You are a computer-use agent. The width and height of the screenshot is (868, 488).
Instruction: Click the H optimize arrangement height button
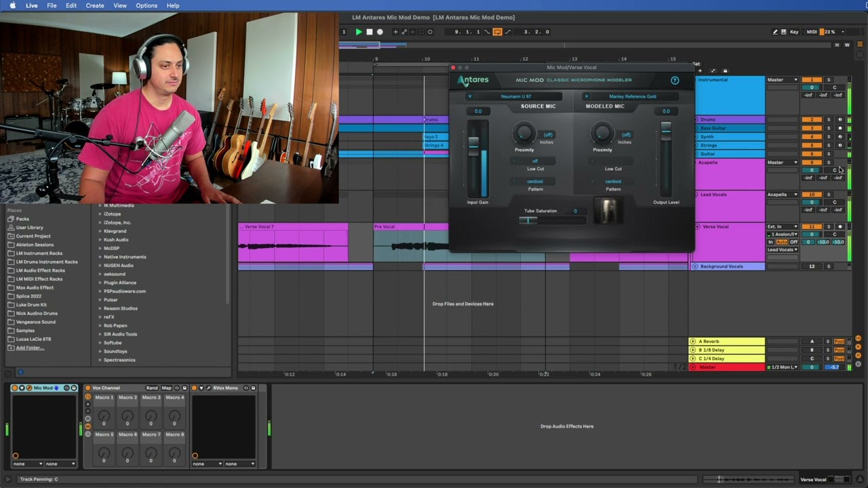point(837,45)
